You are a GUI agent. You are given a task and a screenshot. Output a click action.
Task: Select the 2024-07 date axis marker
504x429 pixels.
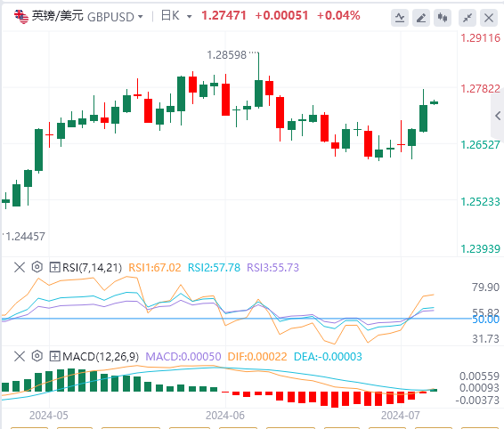tap(401, 416)
